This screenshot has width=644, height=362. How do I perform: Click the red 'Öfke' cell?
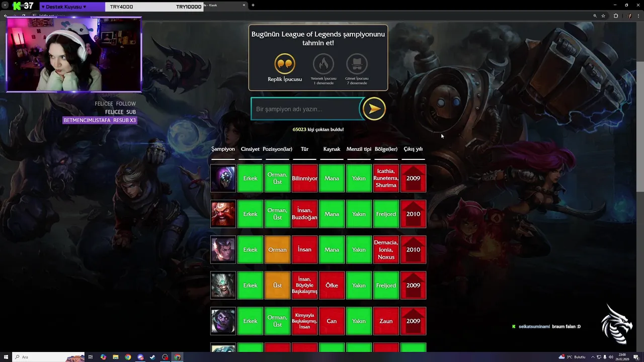coord(332,286)
